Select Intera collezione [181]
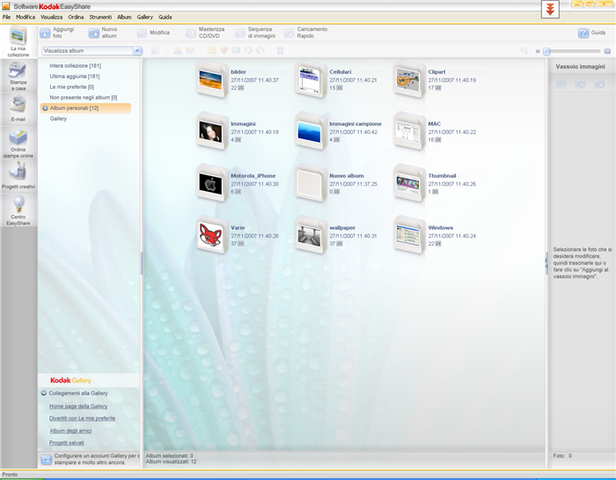The width and height of the screenshot is (616, 480). [x=75, y=66]
